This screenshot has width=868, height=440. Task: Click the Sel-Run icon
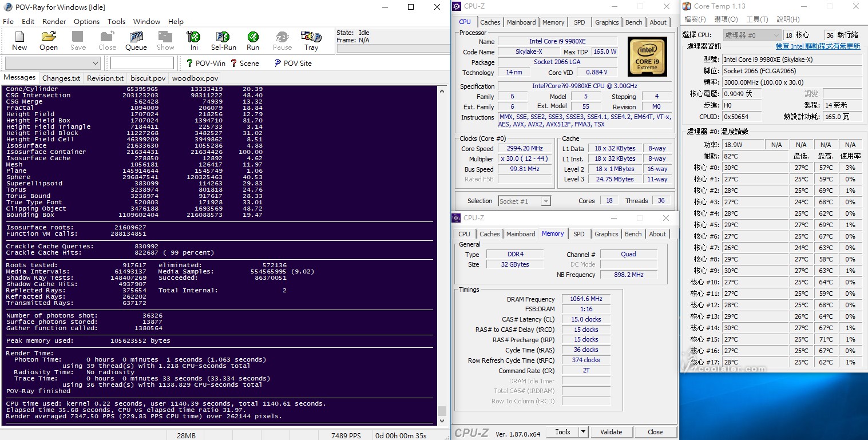[x=224, y=37]
